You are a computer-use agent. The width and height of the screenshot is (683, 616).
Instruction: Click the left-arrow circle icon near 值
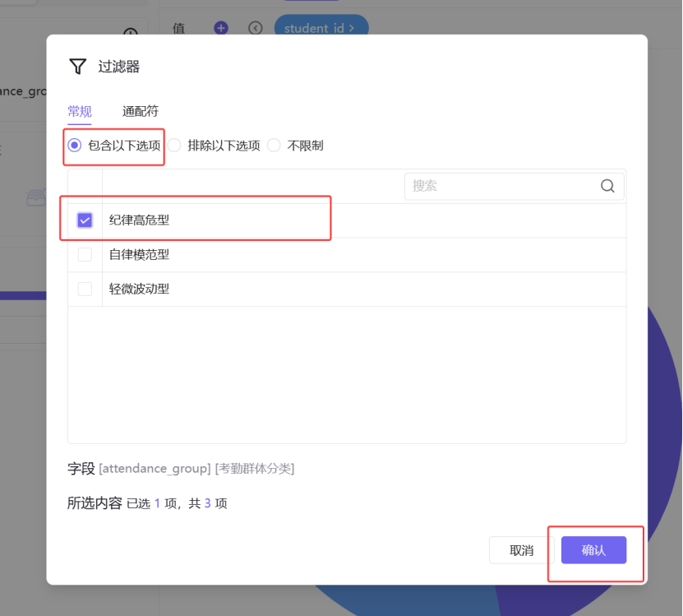(256, 28)
